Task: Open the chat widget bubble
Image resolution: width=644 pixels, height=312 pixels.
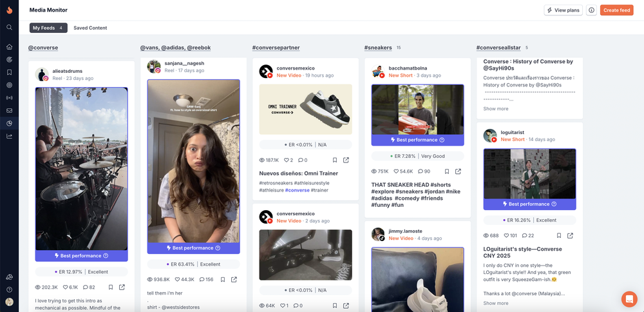Action: pyautogui.click(x=629, y=299)
